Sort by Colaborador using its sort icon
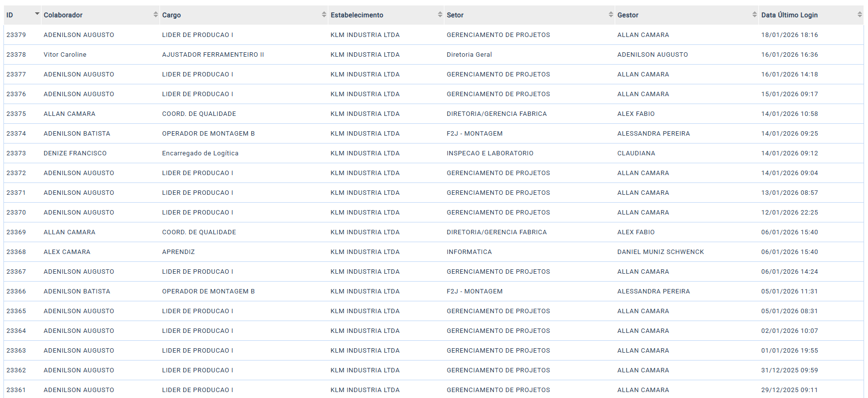Viewport: 868px width, 398px height. point(156,15)
